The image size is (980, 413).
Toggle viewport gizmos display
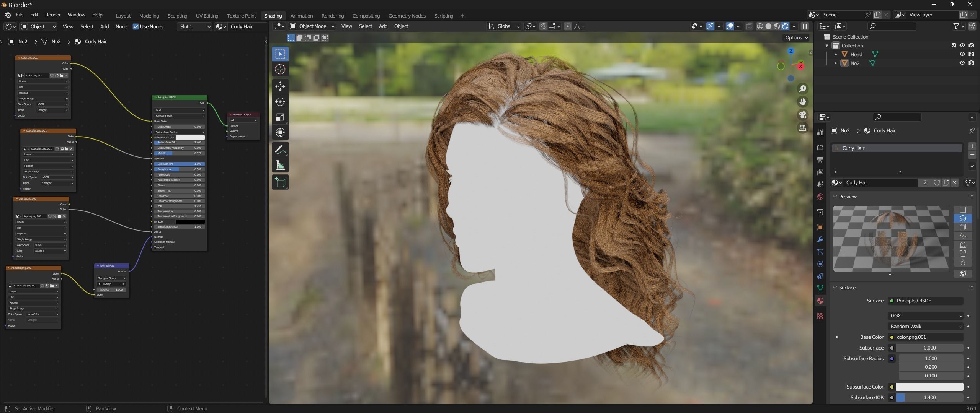710,26
